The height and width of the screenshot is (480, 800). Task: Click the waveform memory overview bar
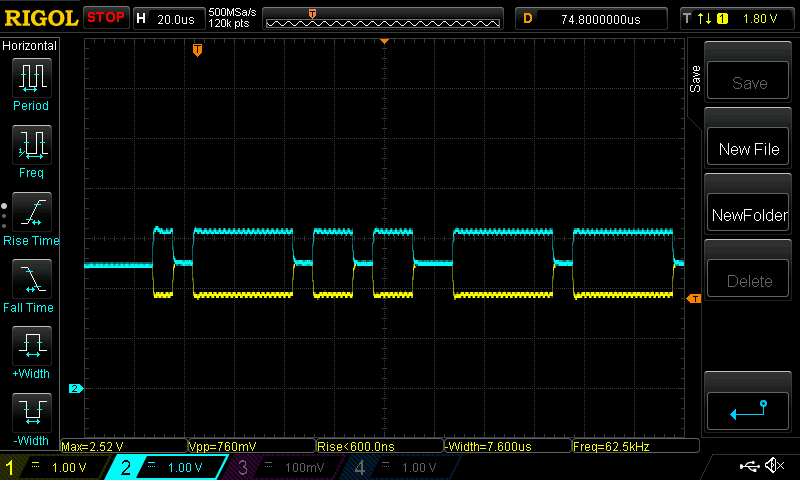[x=383, y=20]
